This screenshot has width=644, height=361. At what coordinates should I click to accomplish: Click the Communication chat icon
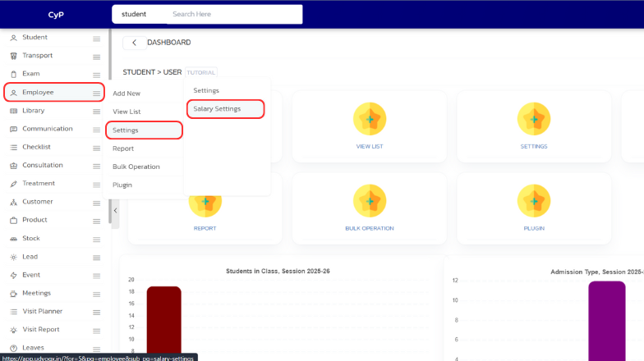pos(13,129)
